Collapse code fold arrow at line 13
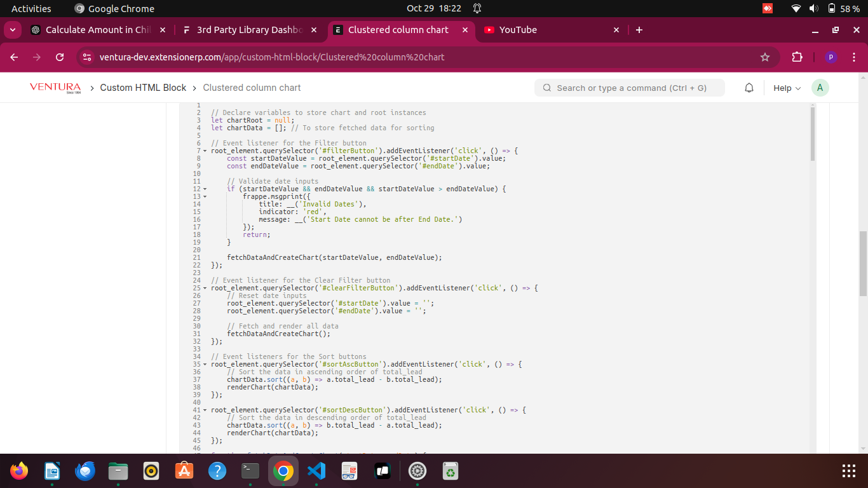This screenshot has height=488, width=868. pyautogui.click(x=205, y=196)
